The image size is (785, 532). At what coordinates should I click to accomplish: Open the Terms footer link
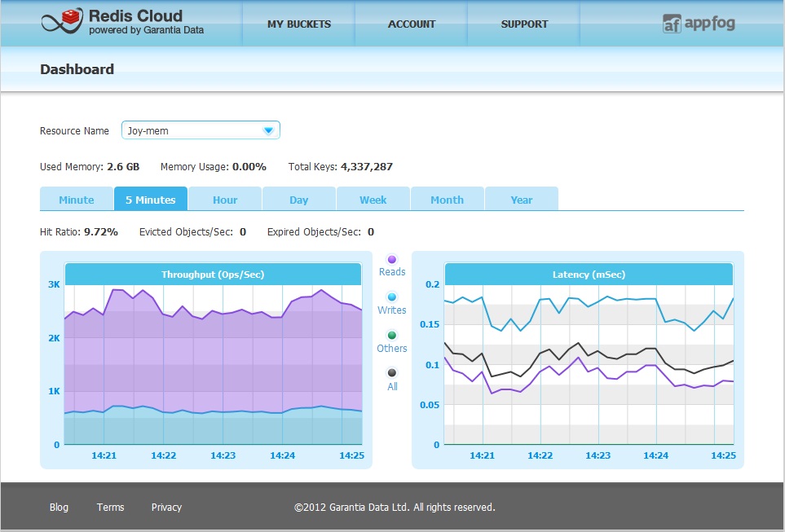tap(110, 507)
